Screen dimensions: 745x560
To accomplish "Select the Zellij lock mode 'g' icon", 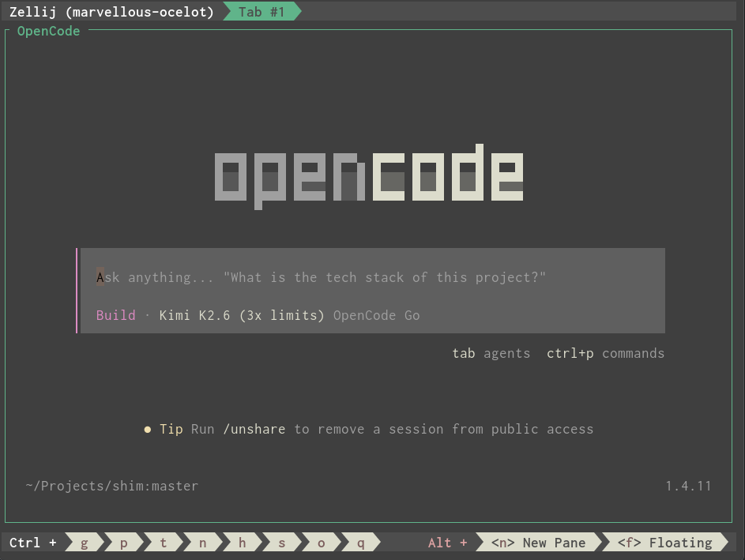I will point(84,543).
